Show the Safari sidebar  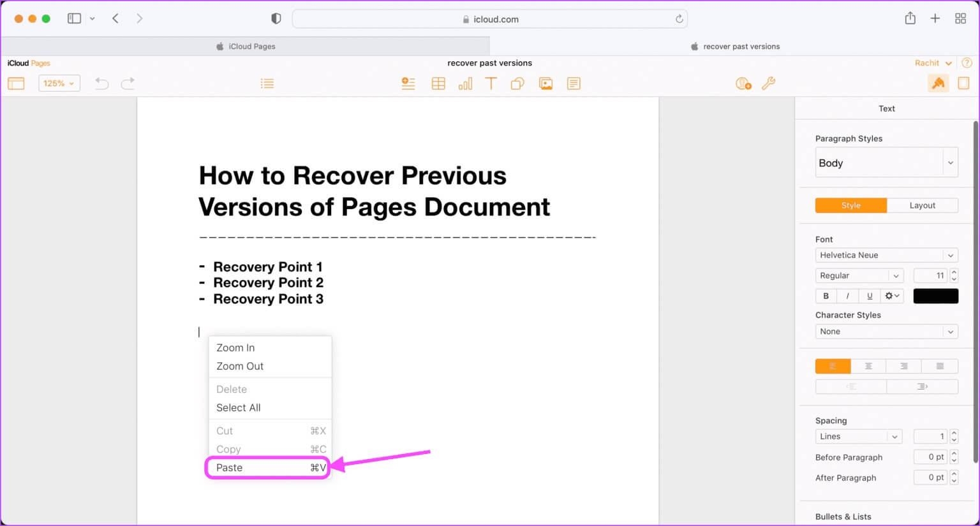click(x=75, y=18)
